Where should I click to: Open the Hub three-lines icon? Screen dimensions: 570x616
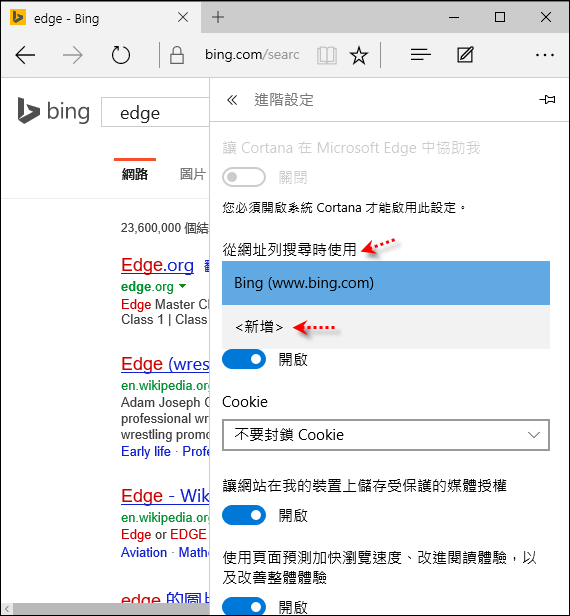pos(420,55)
